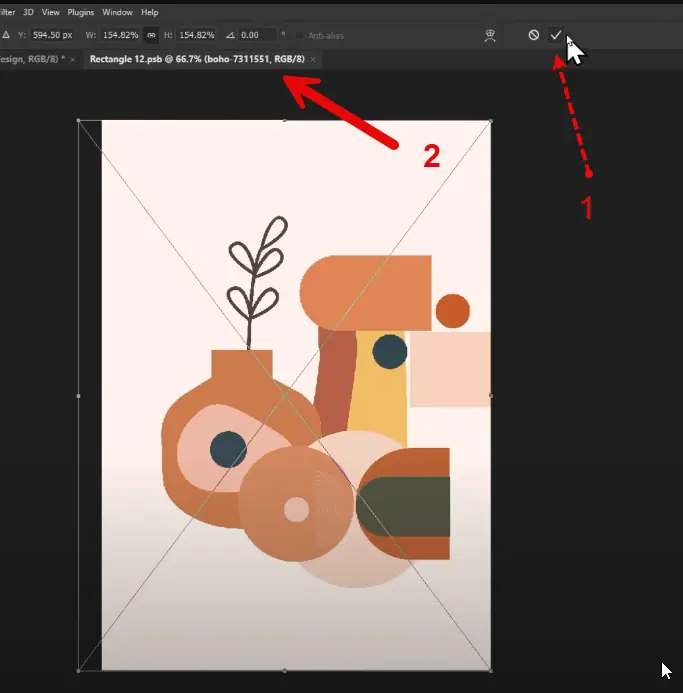Click the W width percentage field

pyautogui.click(x=122, y=35)
